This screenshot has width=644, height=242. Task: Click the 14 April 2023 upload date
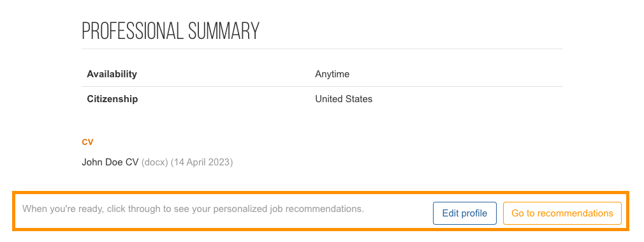tap(201, 162)
